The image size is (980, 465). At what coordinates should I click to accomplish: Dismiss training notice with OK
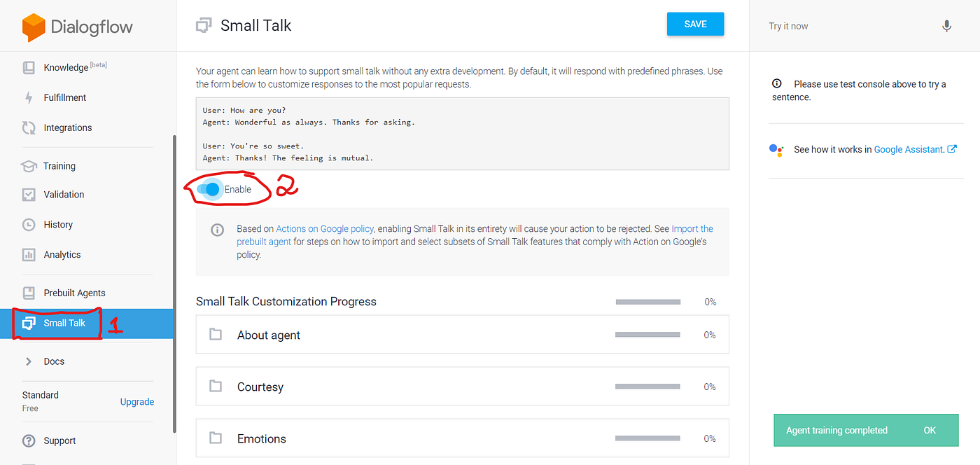click(x=930, y=430)
